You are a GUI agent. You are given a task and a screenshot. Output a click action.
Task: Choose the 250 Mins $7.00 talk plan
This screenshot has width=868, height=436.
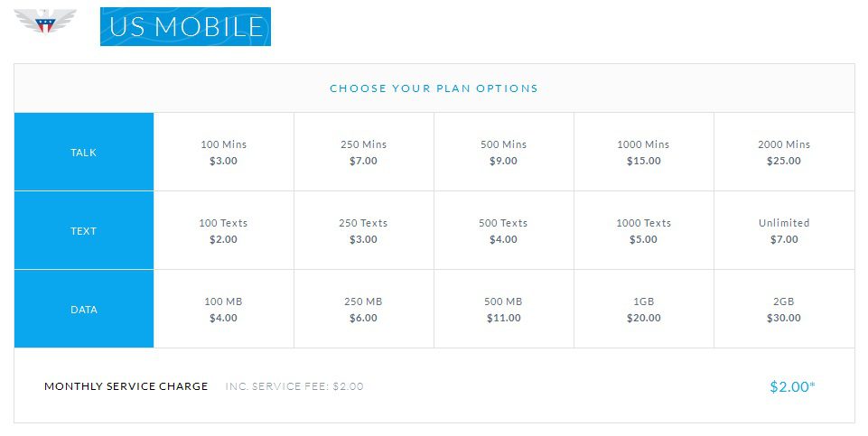(364, 153)
